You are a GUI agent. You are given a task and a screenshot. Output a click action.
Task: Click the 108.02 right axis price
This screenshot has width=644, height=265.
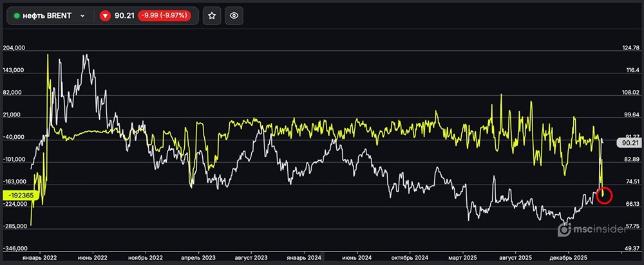631,92
